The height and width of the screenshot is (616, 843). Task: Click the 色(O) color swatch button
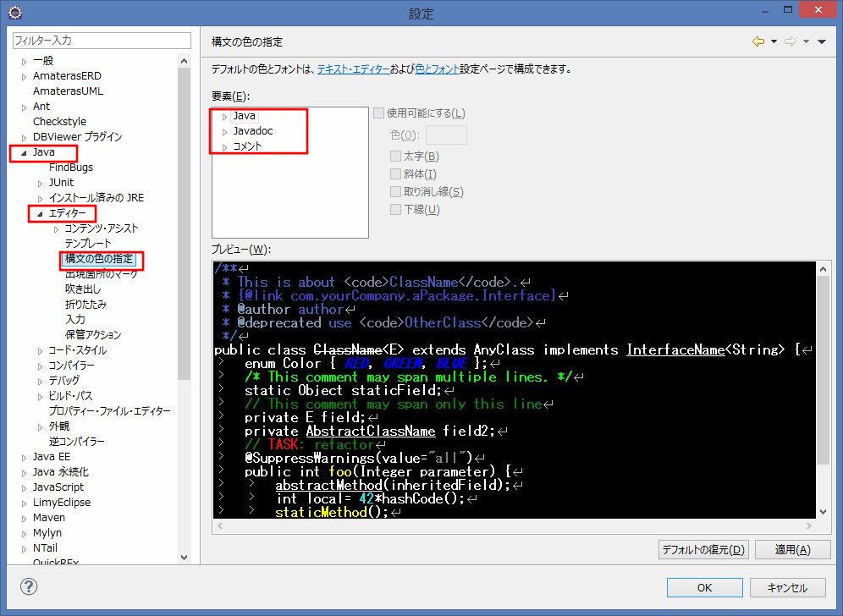pyautogui.click(x=446, y=135)
